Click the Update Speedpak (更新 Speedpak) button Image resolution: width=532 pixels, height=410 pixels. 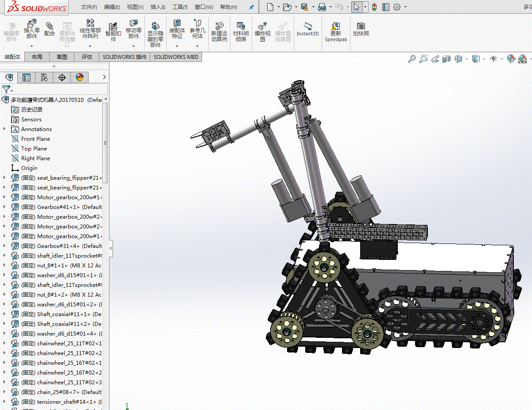point(336,31)
